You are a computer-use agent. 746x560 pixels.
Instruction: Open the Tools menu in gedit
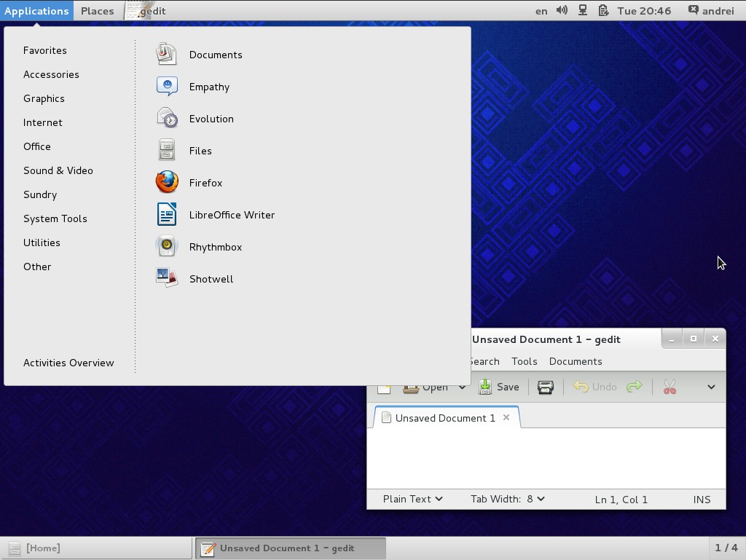point(524,361)
